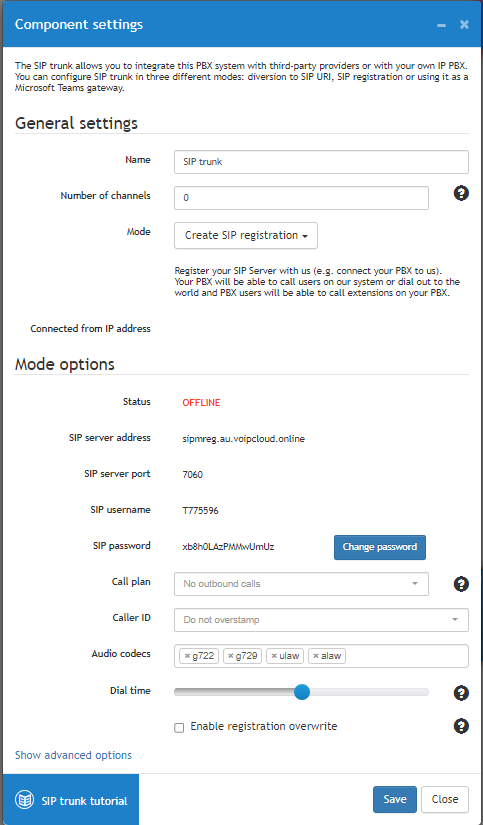Click the Name input field
483x825 pixels.
[321, 162]
